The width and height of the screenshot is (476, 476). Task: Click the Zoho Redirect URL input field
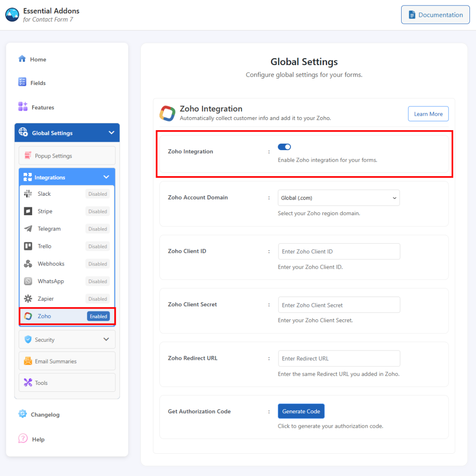click(339, 358)
